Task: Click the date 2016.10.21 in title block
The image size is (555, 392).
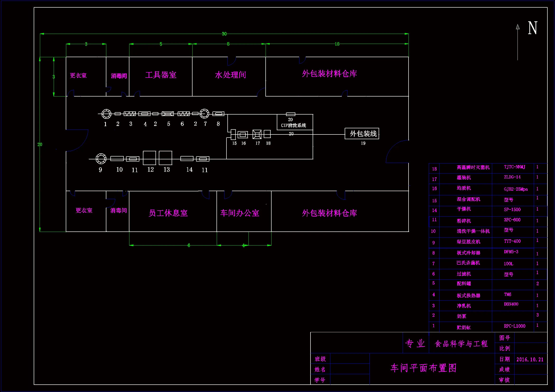Action: pos(530,360)
